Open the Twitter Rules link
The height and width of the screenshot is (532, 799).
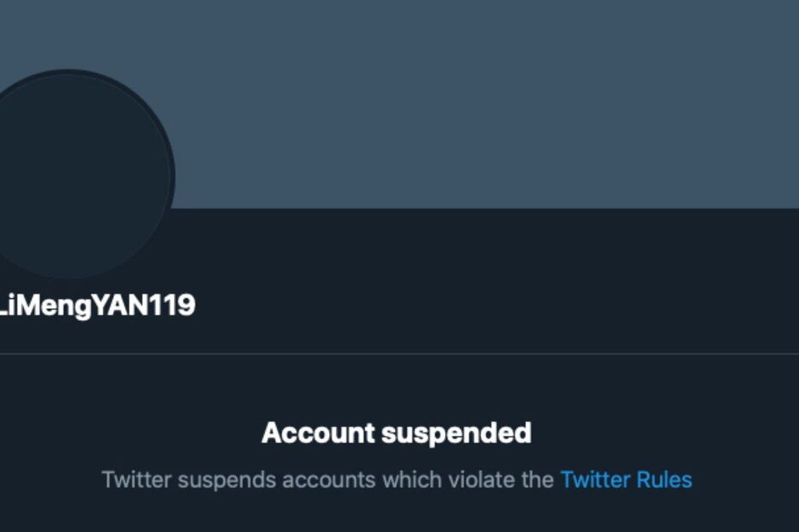coord(625,481)
